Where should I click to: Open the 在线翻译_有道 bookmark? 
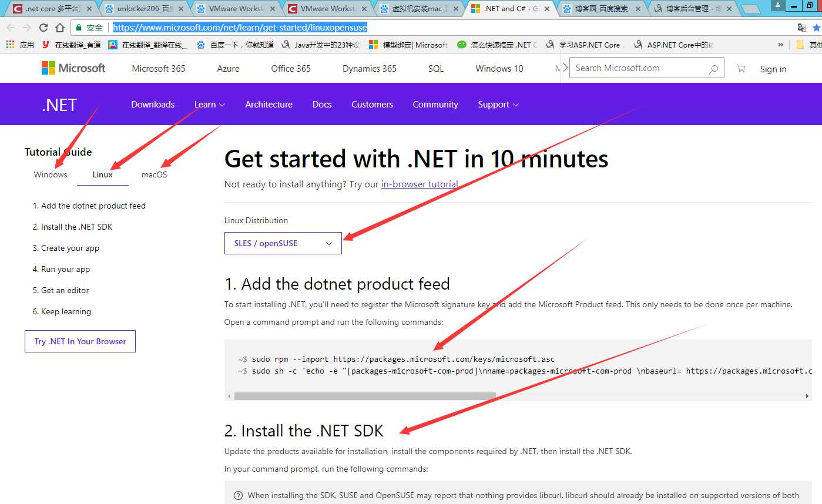click(x=71, y=45)
